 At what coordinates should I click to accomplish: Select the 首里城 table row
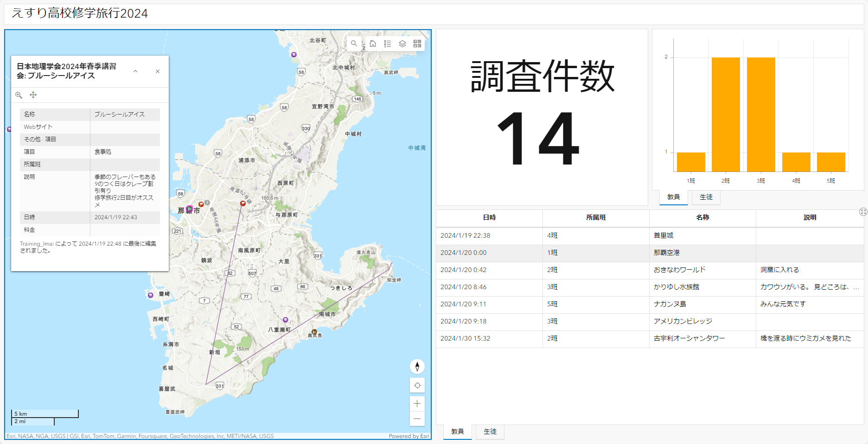(649, 235)
